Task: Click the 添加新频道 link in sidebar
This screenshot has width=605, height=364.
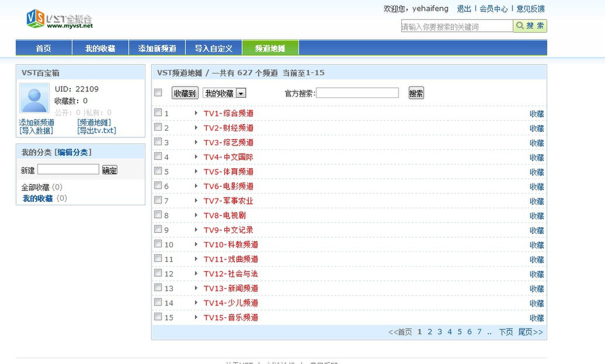Action: (x=36, y=122)
